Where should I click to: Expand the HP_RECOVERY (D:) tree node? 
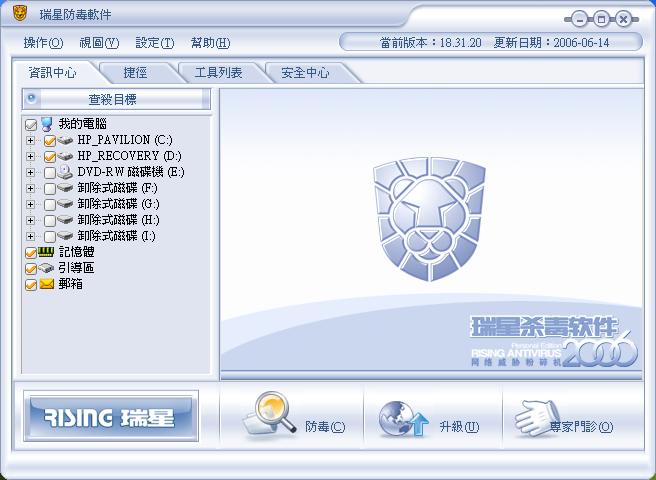(30, 156)
